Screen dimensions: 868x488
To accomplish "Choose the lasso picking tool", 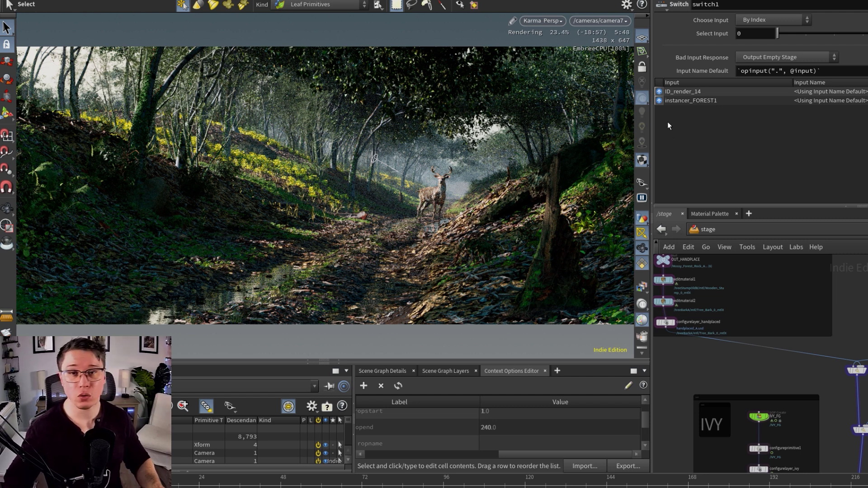I will click(411, 5).
